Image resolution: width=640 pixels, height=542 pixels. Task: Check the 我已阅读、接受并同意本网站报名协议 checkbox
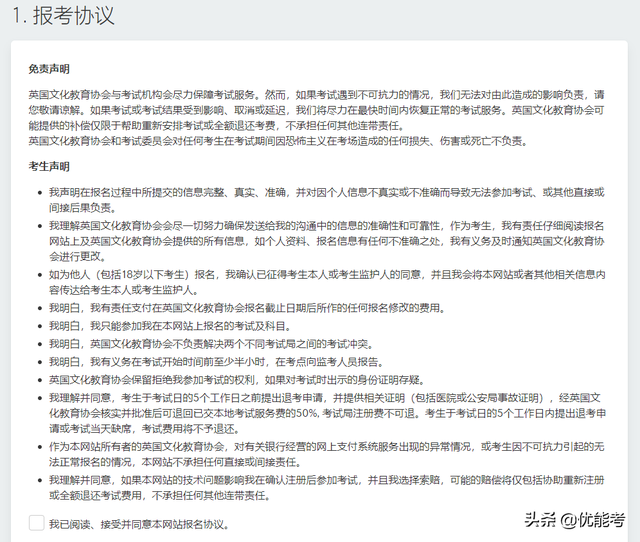point(36,523)
